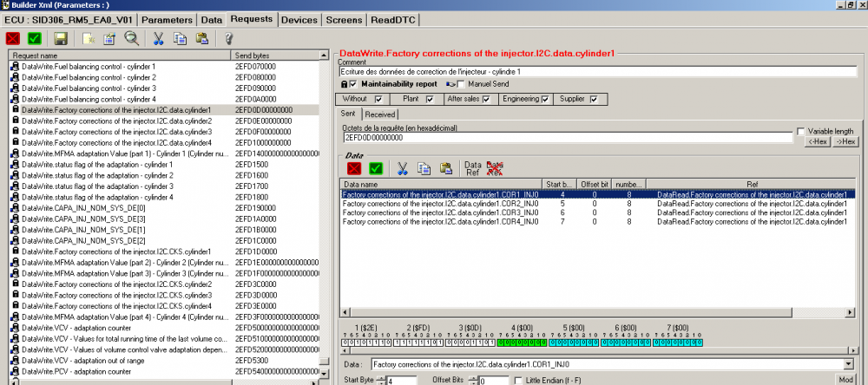
Task: Enable the Variable length checkbox
Action: coord(800,132)
